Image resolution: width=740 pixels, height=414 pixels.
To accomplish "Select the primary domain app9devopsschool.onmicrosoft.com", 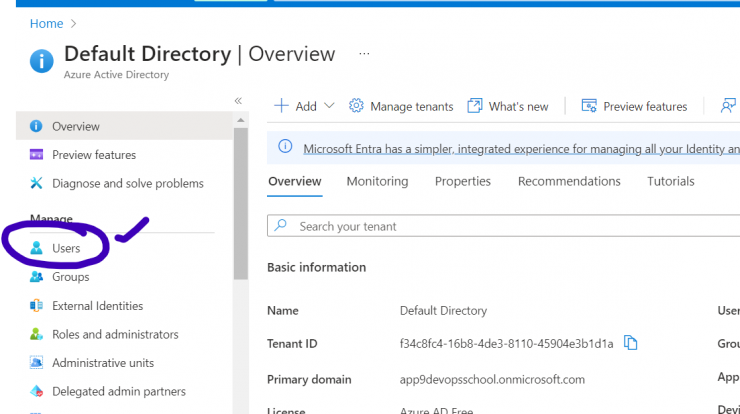I will tap(492, 380).
